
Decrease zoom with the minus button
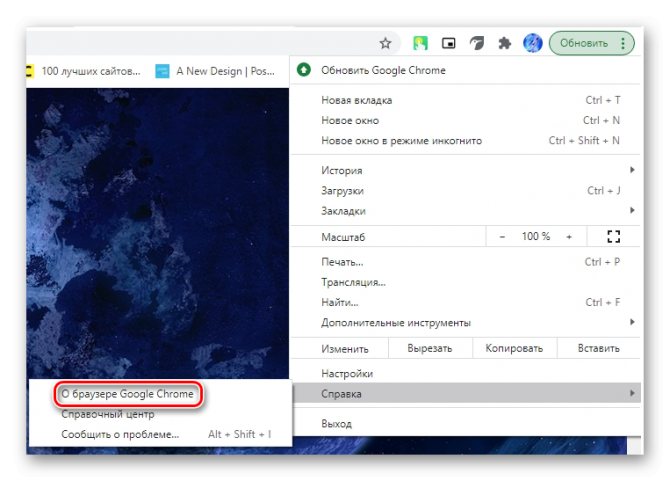coord(502,237)
